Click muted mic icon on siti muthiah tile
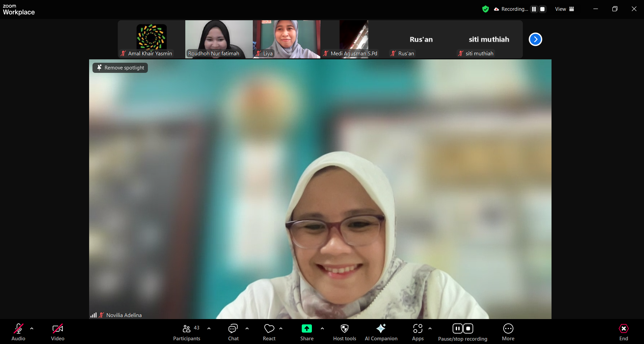This screenshot has height=344, width=644. pyautogui.click(x=461, y=53)
